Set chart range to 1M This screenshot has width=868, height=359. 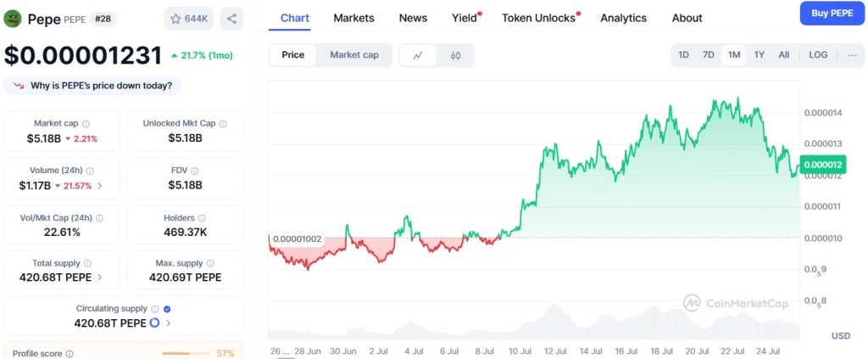(734, 55)
